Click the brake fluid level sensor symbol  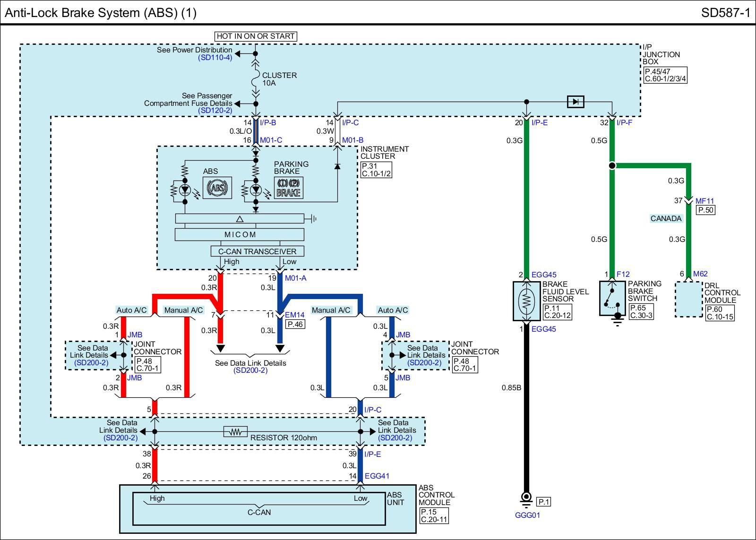click(526, 301)
